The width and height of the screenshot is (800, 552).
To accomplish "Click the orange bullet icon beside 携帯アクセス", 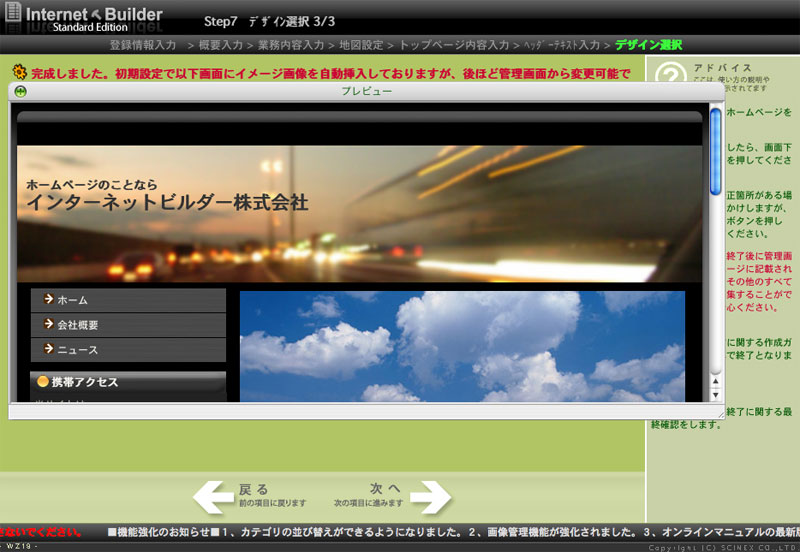I will (43, 382).
